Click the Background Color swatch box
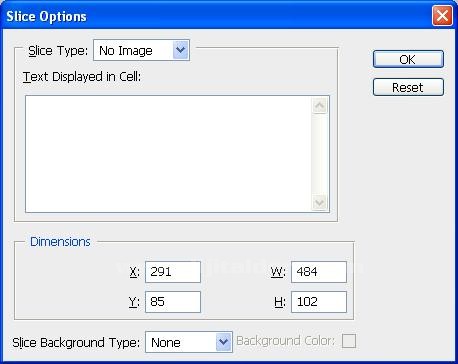 349,341
